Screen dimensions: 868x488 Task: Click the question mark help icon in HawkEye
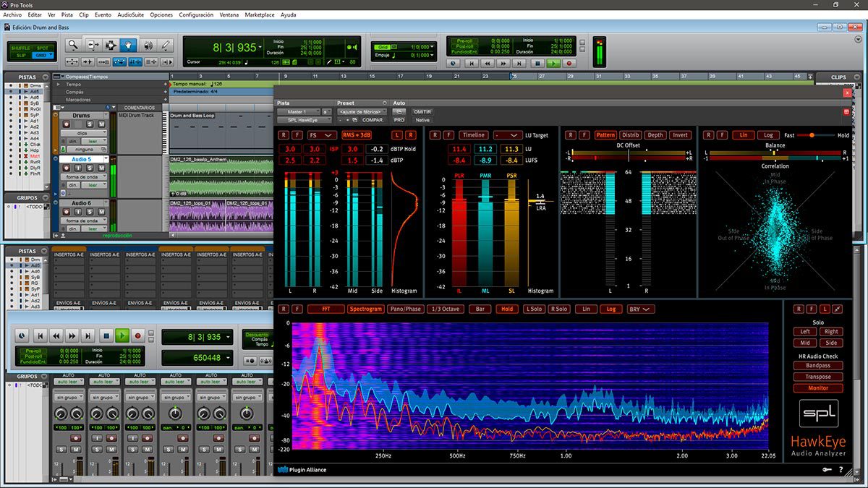(841, 470)
